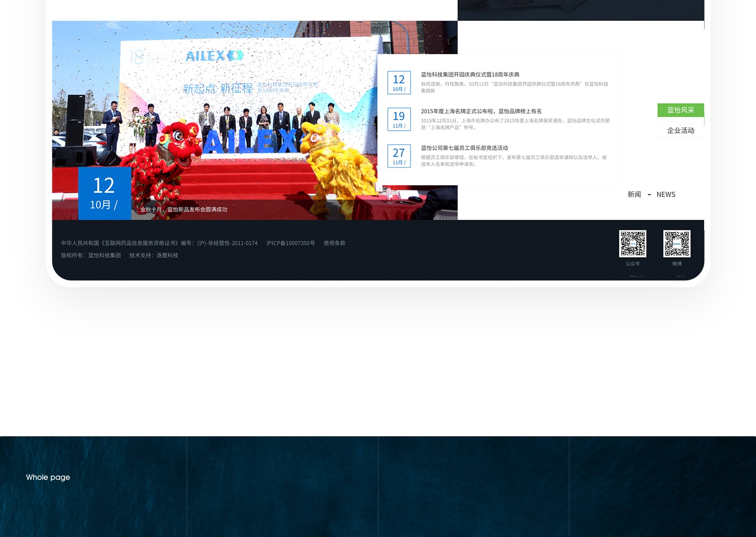Open news titled 蓝怡公司第七届员工俱乐部竞选活动
Image resolution: width=756 pixels, height=537 pixels.
click(464, 148)
